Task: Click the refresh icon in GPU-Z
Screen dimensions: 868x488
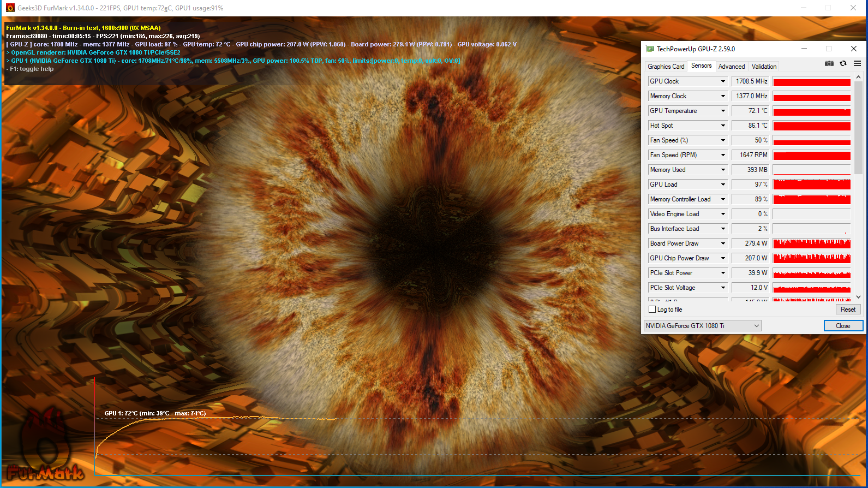Action: pos(843,64)
